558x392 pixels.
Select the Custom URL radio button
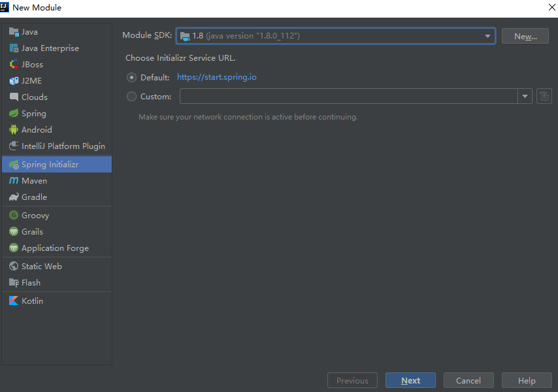[x=132, y=97]
